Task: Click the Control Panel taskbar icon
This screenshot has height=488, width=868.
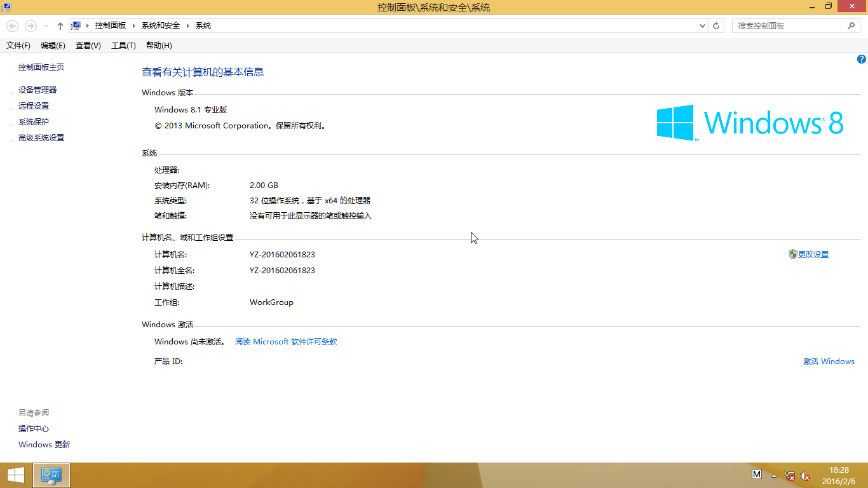Action: [x=51, y=475]
